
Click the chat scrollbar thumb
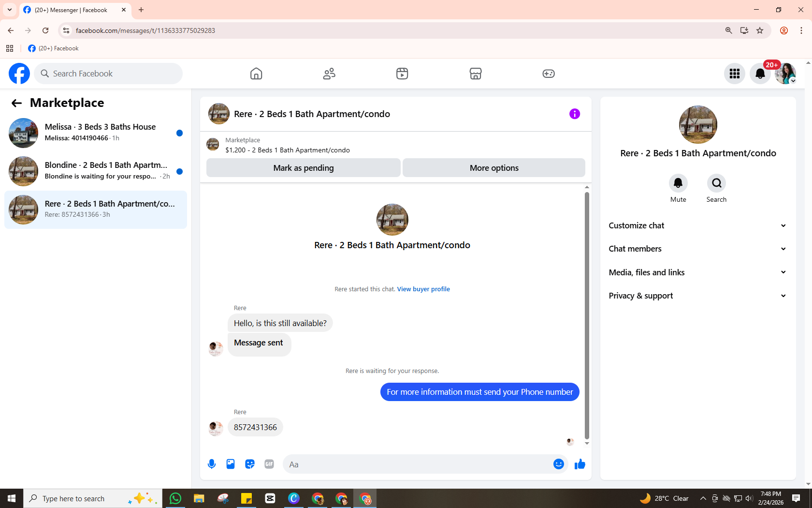587,315
